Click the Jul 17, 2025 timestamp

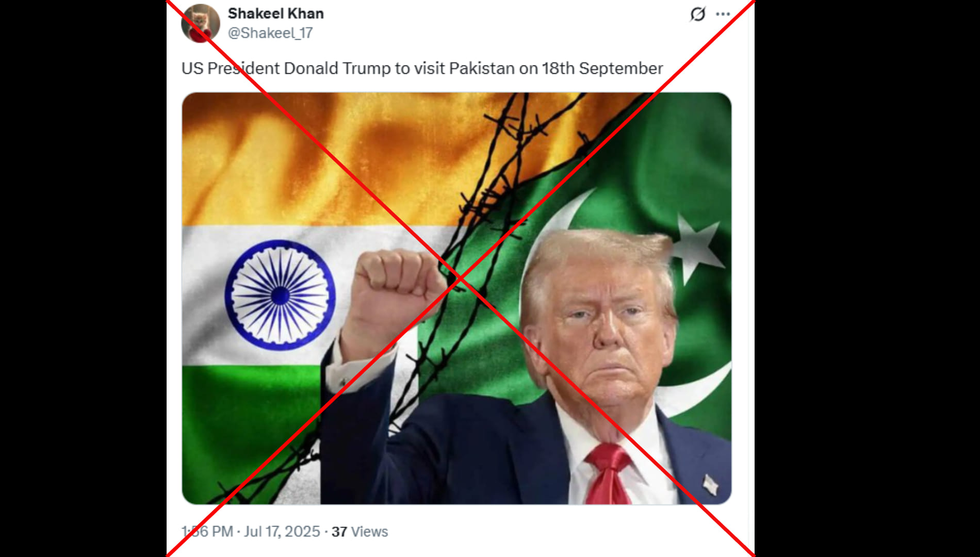point(282,532)
